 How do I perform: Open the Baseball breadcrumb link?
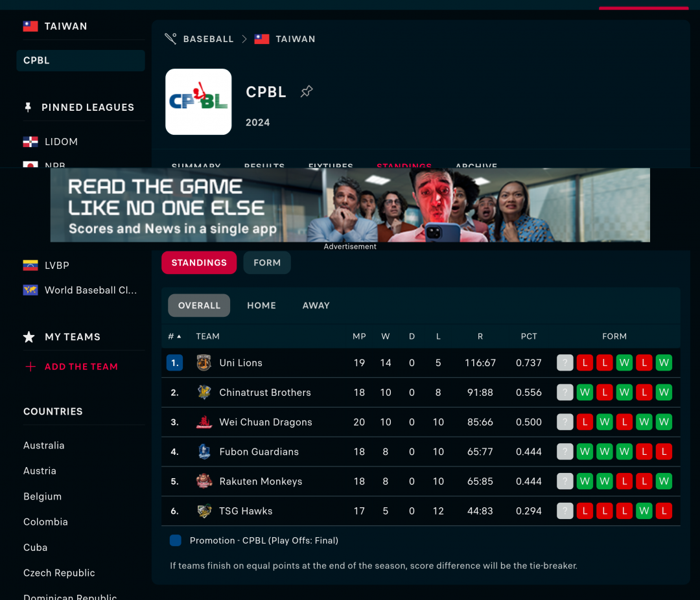209,39
